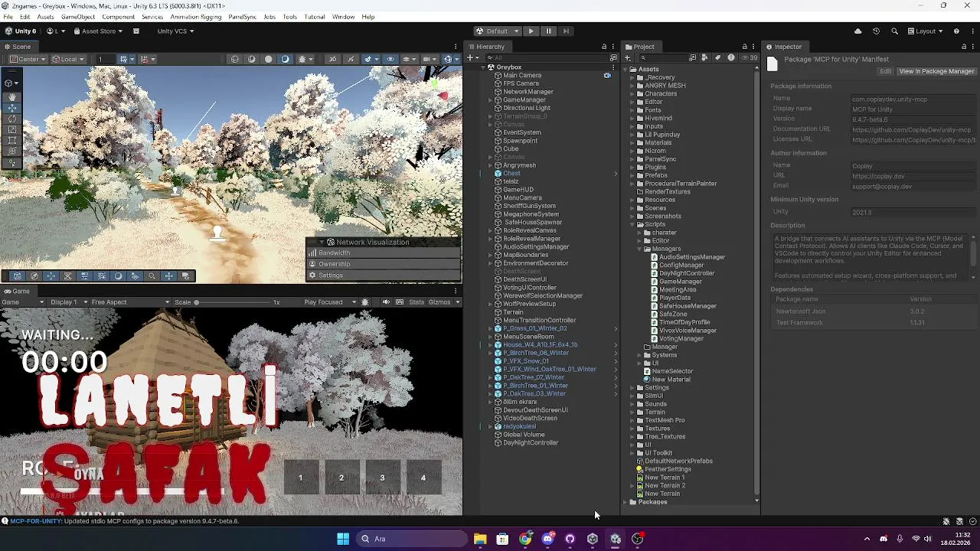Select VotingManager script in Project

pyautogui.click(x=681, y=339)
